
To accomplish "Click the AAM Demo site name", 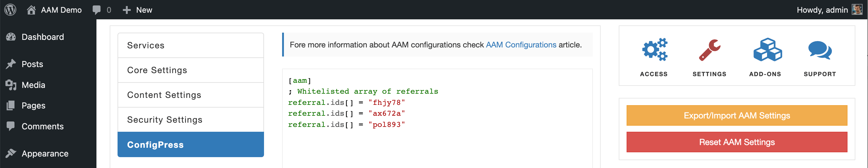I will [61, 10].
